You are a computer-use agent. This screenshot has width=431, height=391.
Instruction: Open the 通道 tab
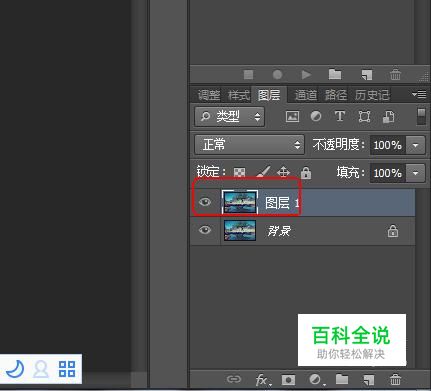pos(306,95)
